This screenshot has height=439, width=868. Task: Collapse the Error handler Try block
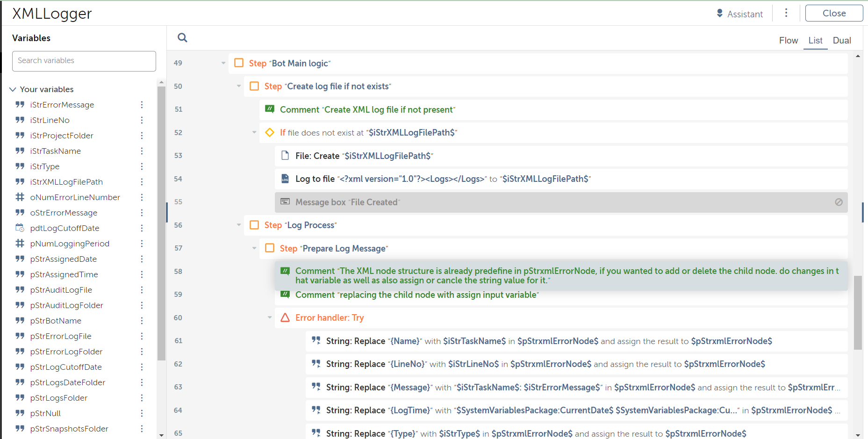(x=270, y=318)
